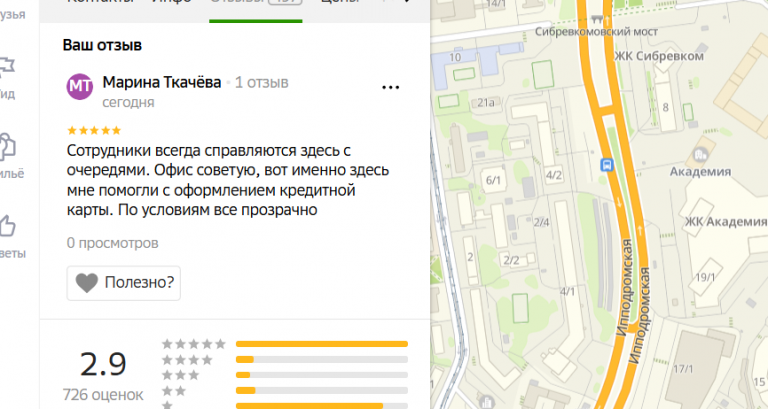Click the three-star rating distribution bar
The height and width of the screenshot is (409, 768).
(x=322, y=375)
